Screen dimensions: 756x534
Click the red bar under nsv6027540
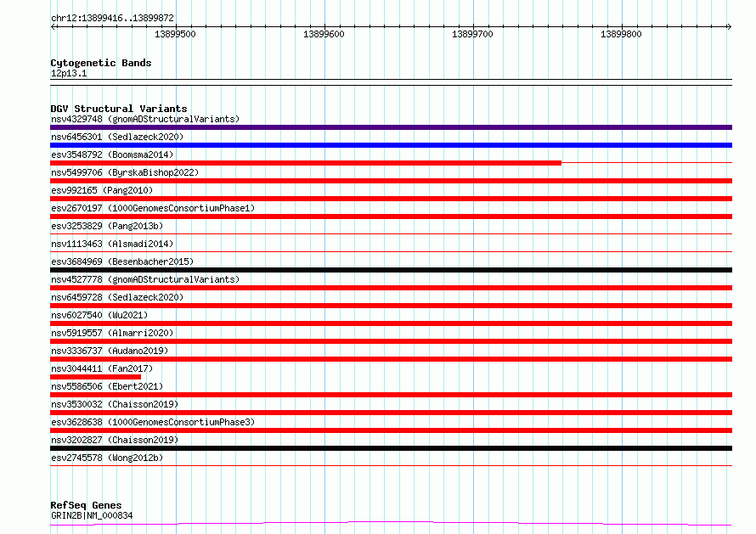[391, 323]
